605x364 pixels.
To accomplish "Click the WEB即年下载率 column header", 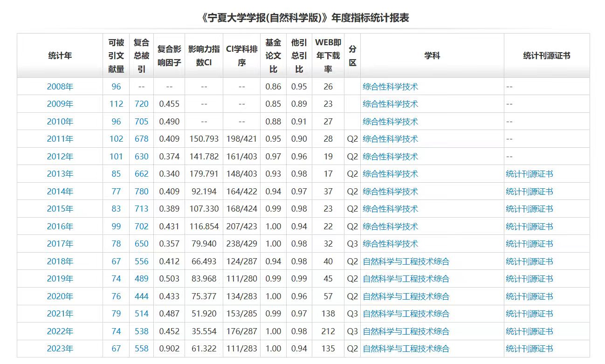I will (x=328, y=55).
